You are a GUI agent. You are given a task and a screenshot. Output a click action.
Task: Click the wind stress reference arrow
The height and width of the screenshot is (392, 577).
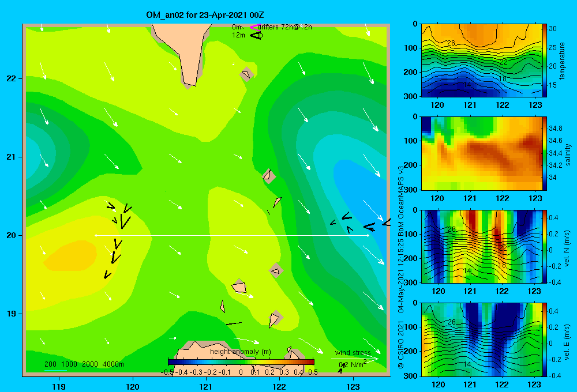click(354, 359)
